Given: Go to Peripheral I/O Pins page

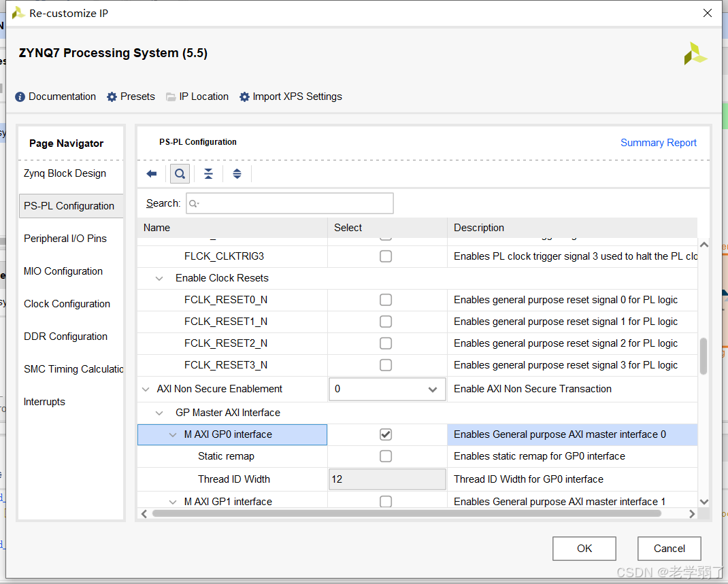Looking at the screenshot, I should click(x=65, y=239).
